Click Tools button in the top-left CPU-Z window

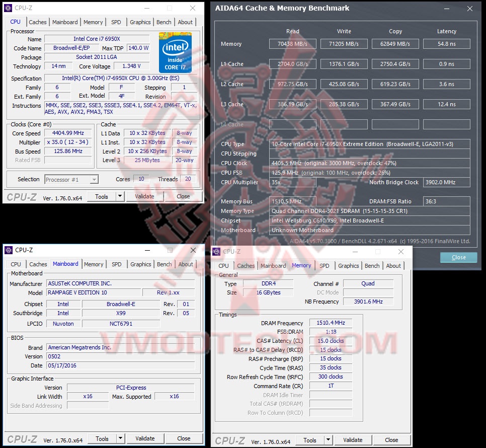tap(102, 196)
